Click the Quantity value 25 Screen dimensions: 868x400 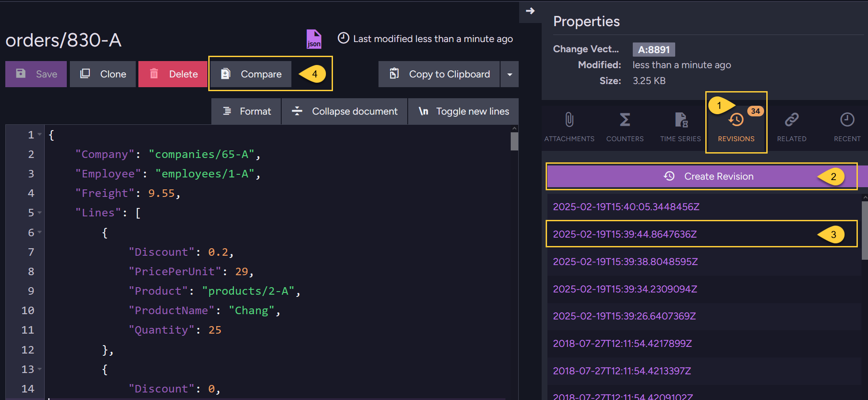(x=215, y=330)
